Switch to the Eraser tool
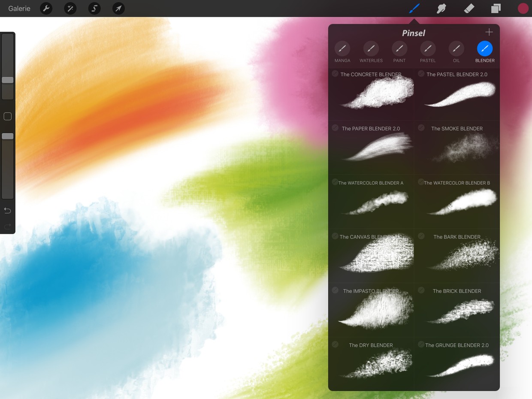Screen dimensions: 532x399 point(469,8)
